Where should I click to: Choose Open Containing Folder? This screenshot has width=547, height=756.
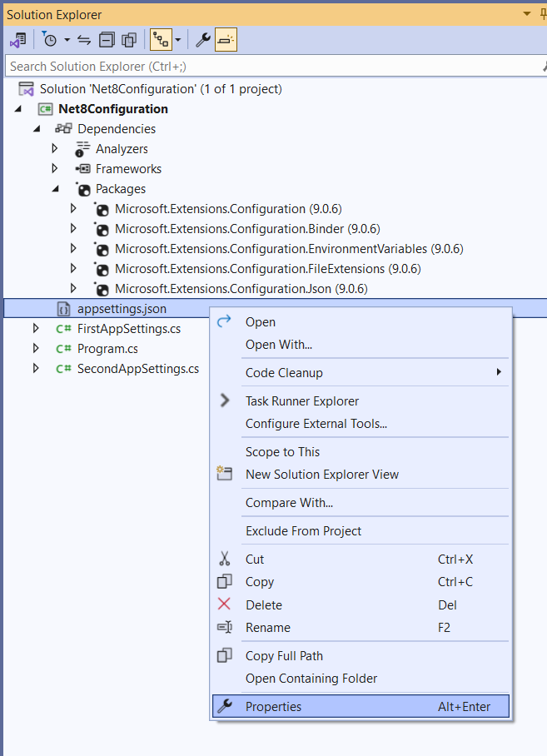point(361,679)
